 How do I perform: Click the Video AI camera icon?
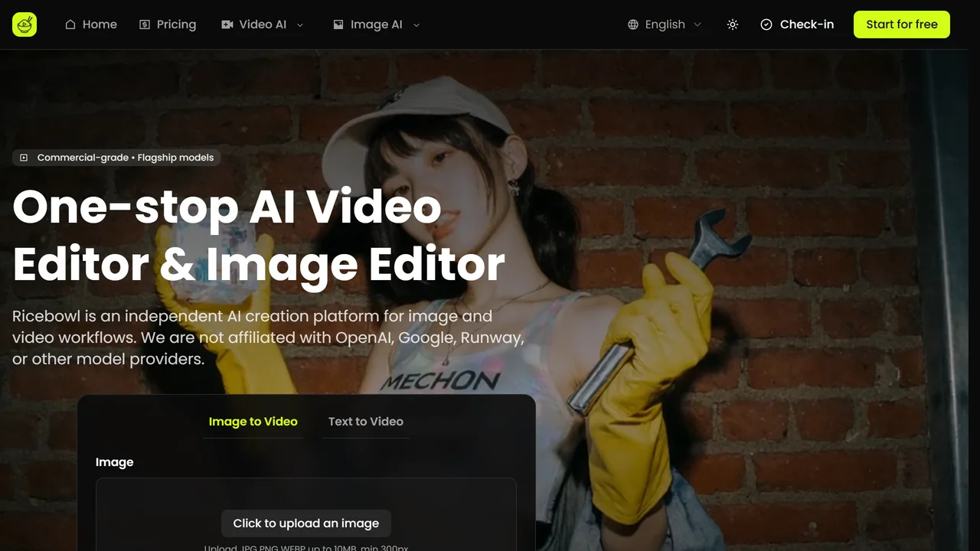point(227,24)
